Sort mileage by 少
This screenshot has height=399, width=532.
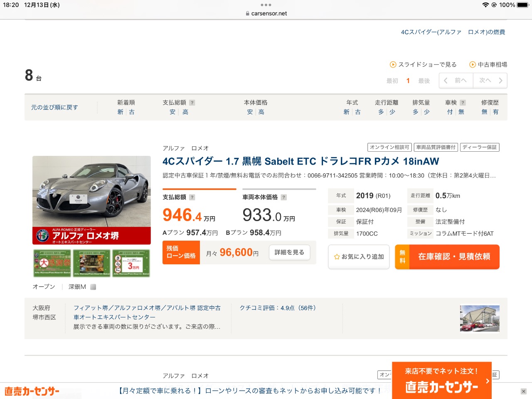tap(392, 112)
